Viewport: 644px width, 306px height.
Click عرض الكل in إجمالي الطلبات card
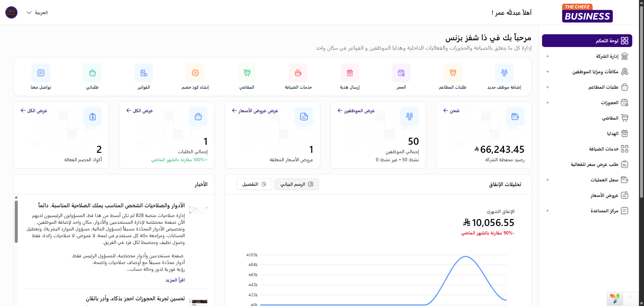[140, 111]
